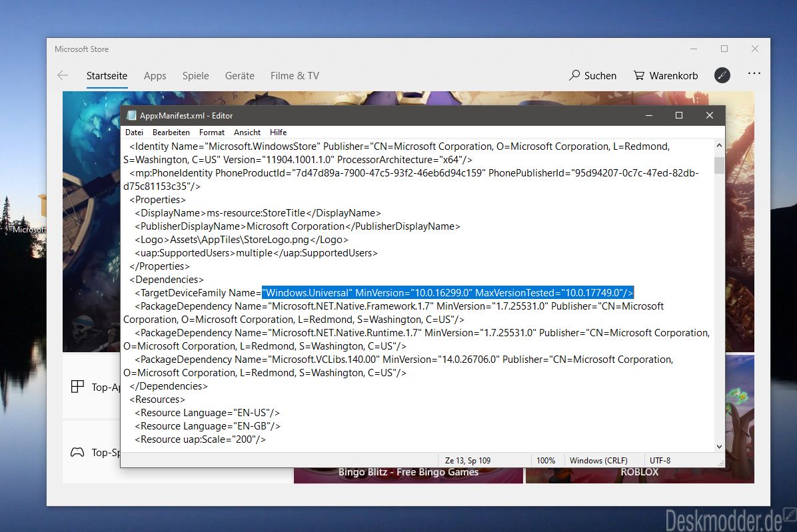797x532 pixels.
Task: Click the DisplayName ms-resource:StoreTitle line
Action: 258,212
